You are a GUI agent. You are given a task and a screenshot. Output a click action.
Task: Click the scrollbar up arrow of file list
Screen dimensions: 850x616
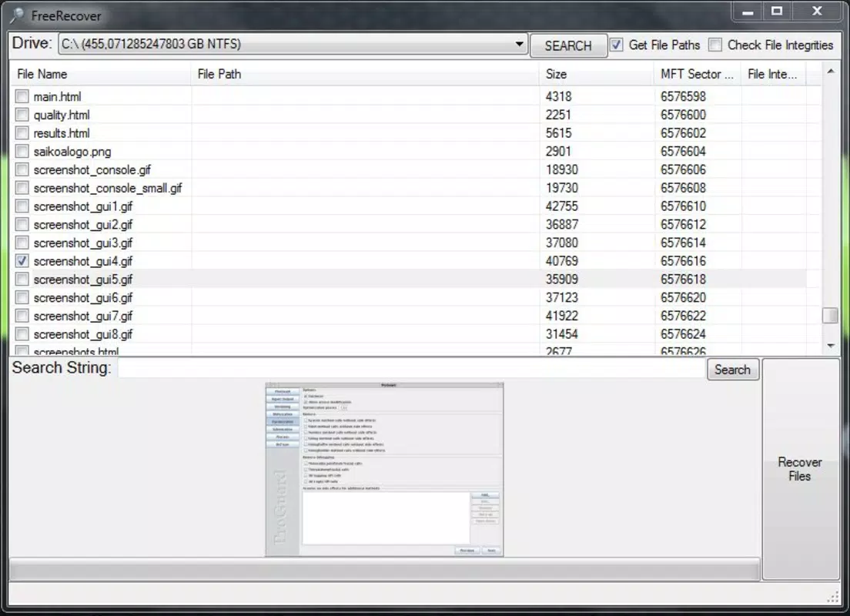[831, 72]
